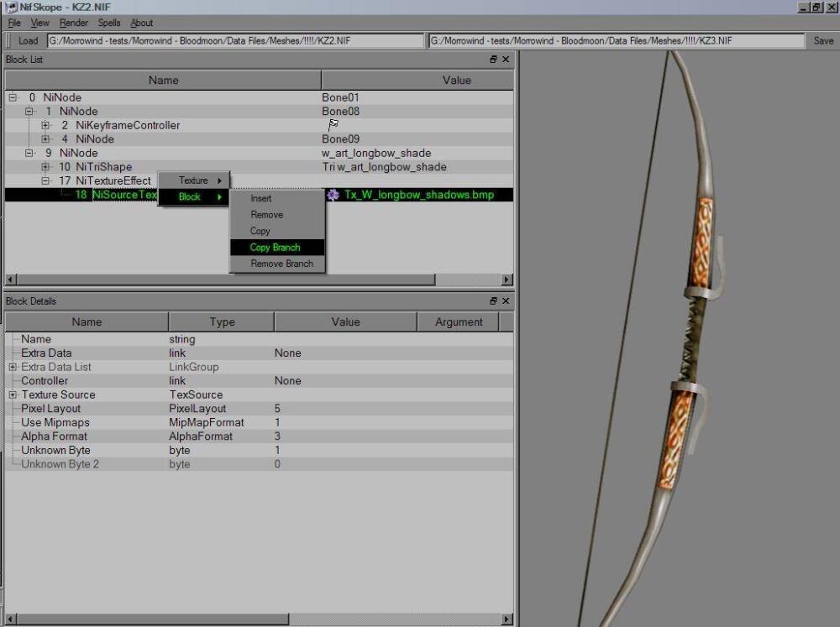The width and height of the screenshot is (840, 627).
Task: Open the File menu
Action: (x=14, y=23)
